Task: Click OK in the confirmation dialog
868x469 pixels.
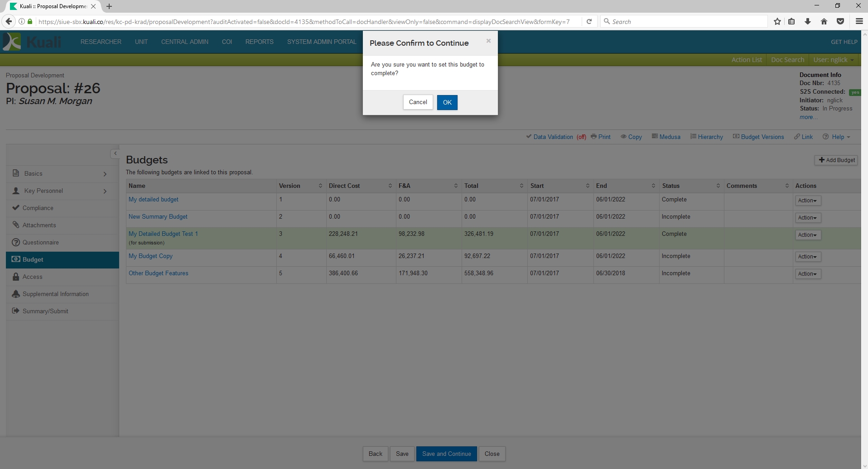Action: coord(447,102)
